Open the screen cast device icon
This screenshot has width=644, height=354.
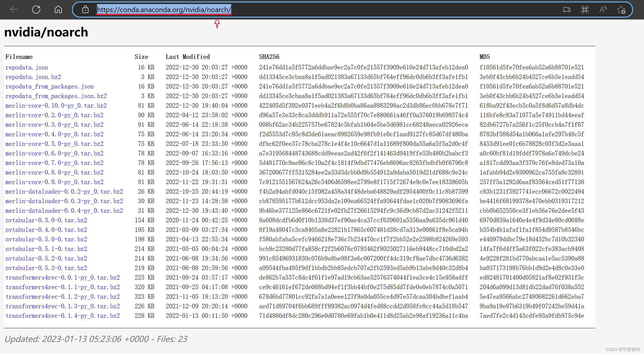[566, 10]
